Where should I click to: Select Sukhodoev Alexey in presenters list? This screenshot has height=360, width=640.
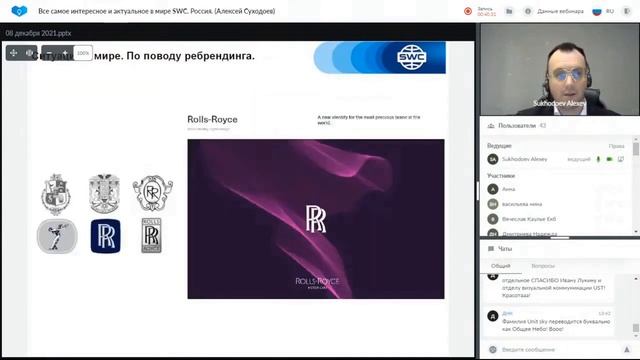(524, 159)
